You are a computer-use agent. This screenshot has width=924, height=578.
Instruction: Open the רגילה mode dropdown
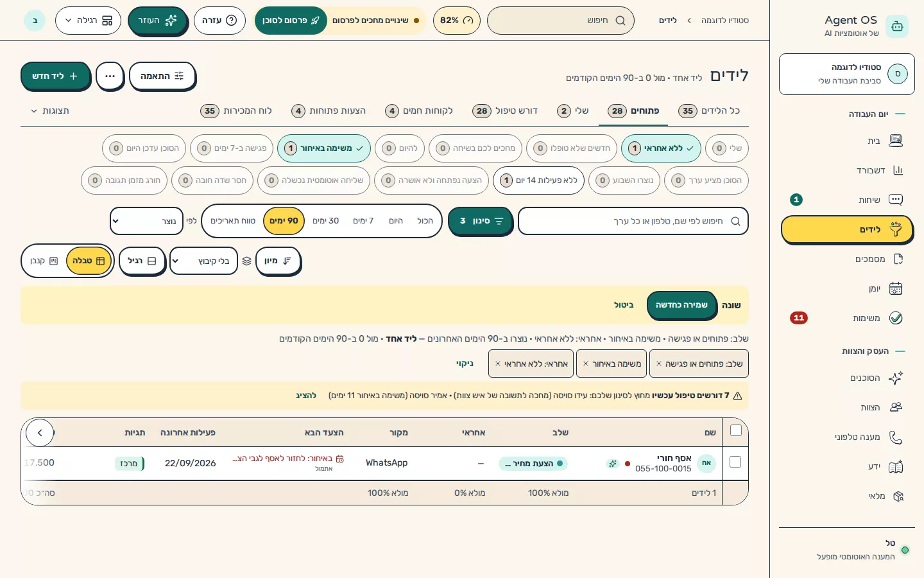coord(88,21)
